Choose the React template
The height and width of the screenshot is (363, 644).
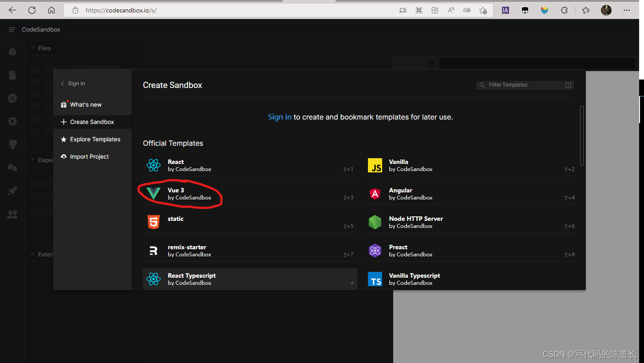pyautogui.click(x=250, y=165)
